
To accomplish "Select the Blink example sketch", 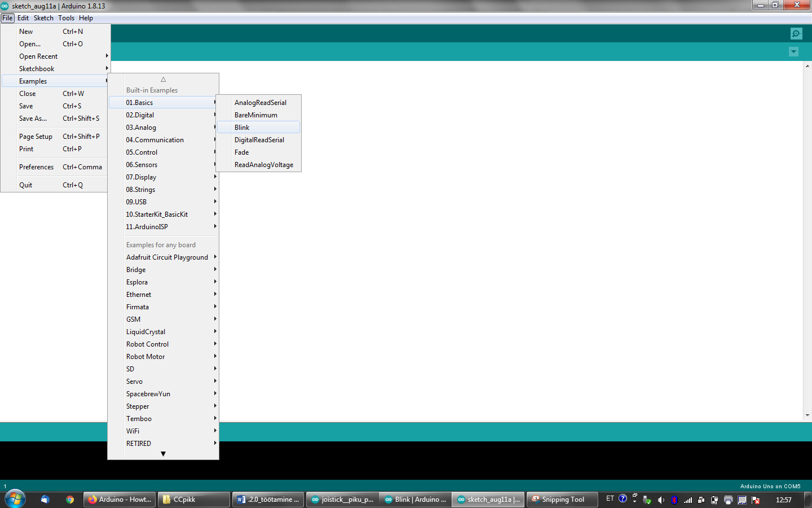I will click(x=242, y=128).
